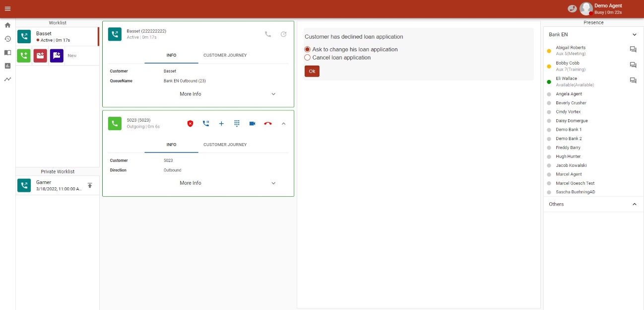This screenshot has width=644, height=310.
Task: Start new outbound call from green worklist icon
Action: tap(24, 56)
